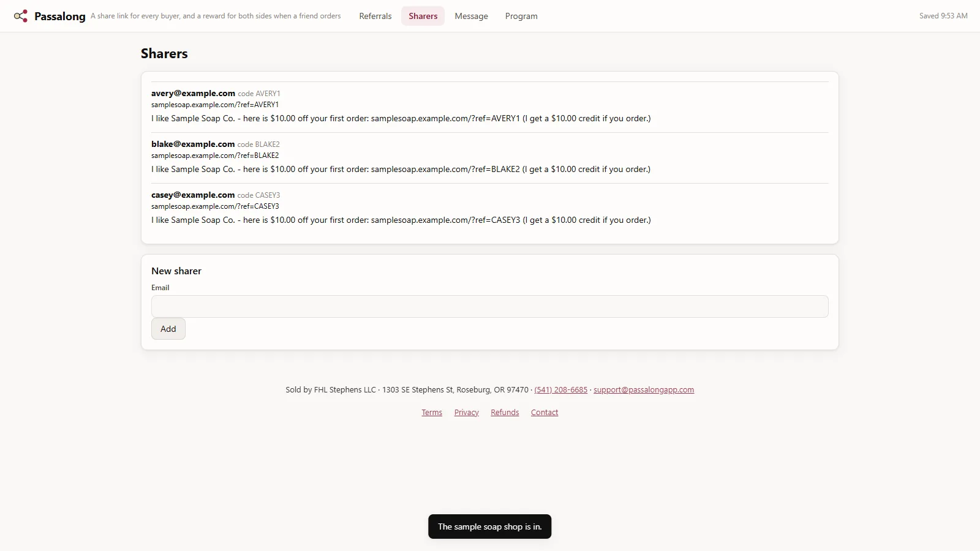Click the Add button
The width and height of the screenshot is (980, 551).
pyautogui.click(x=168, y=329)
